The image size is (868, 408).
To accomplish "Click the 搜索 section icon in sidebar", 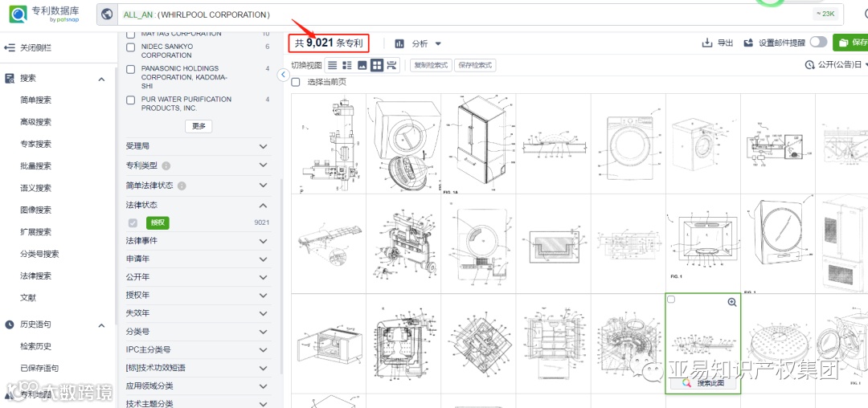I will click(x=10, y=79).
